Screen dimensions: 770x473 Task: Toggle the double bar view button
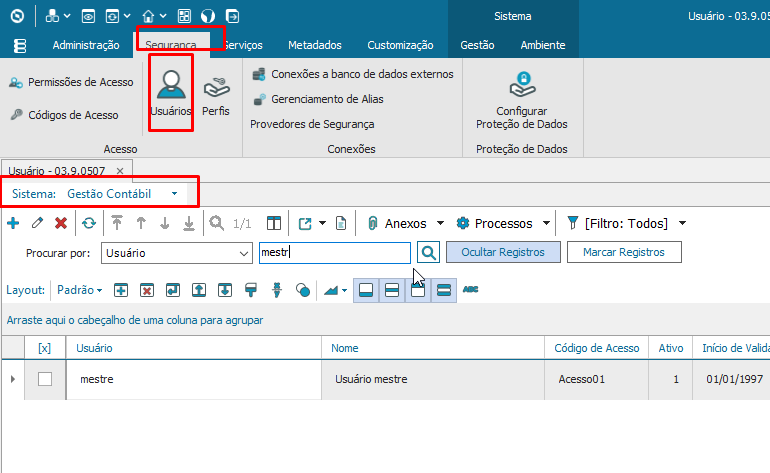tap(444, 290)
